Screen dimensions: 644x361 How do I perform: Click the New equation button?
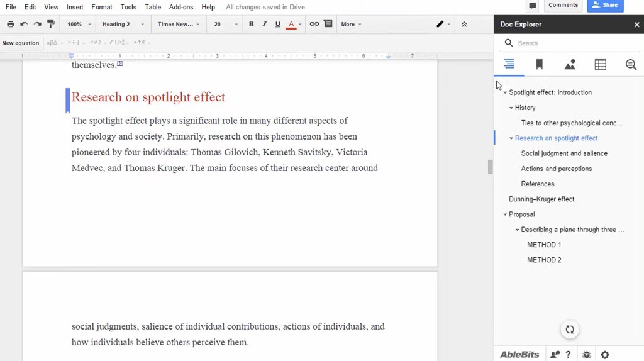tap(21, 43)
